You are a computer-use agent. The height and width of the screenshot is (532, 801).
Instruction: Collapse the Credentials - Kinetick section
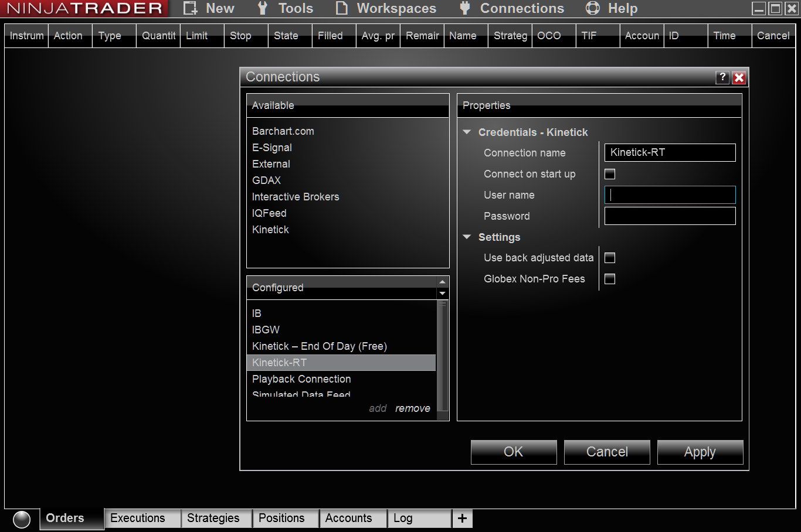point(467,132)
